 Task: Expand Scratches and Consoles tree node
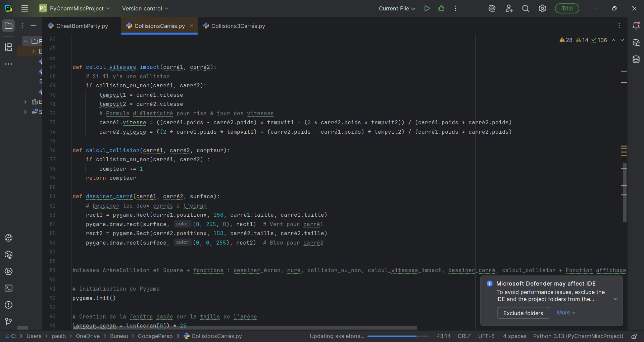click(26, 112)
